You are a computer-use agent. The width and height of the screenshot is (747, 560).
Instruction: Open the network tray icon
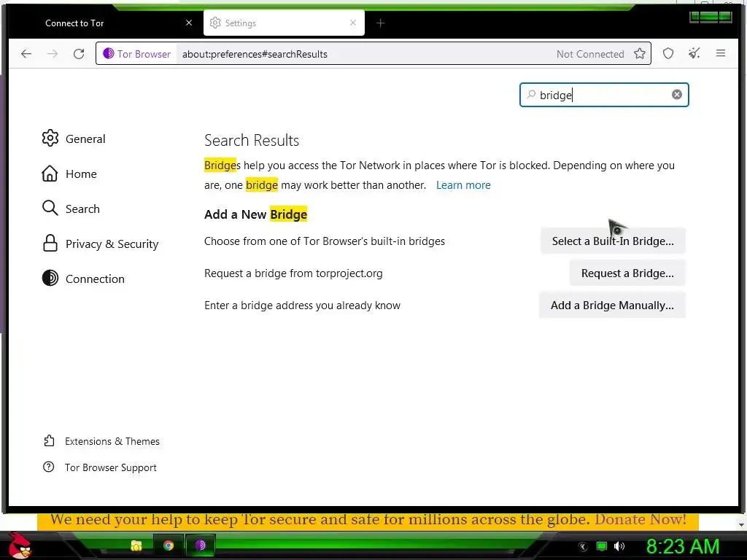pyautogui.click(x=602, y=546)
